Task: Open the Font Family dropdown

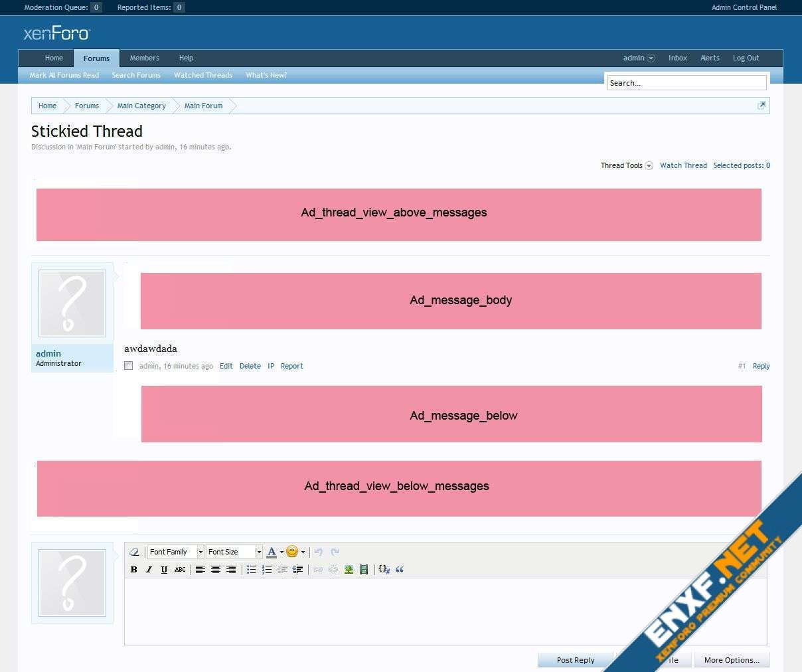Action: 175,552
